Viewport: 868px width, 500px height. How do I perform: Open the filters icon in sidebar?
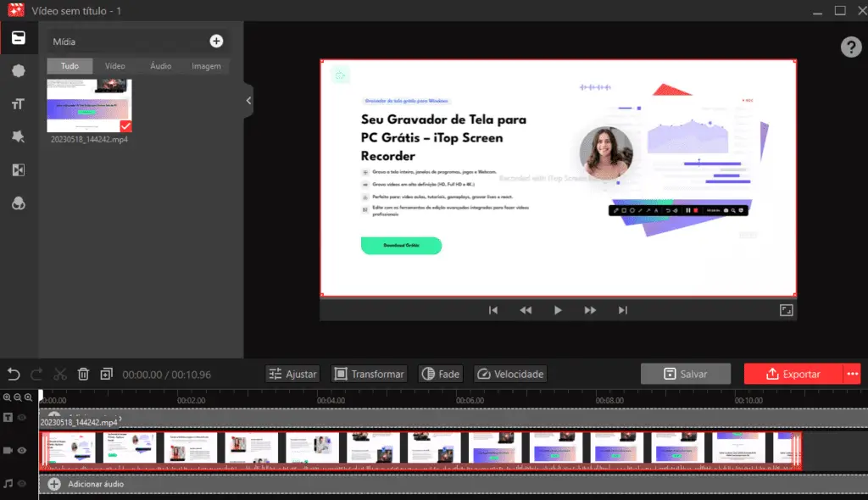19,203
